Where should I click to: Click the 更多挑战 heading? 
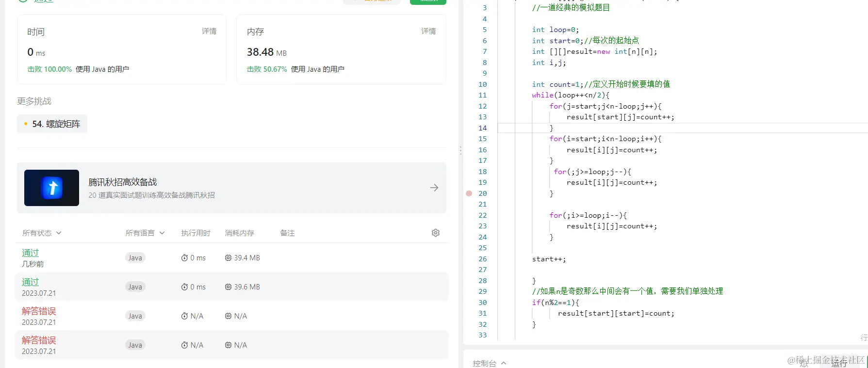(34, 101)
